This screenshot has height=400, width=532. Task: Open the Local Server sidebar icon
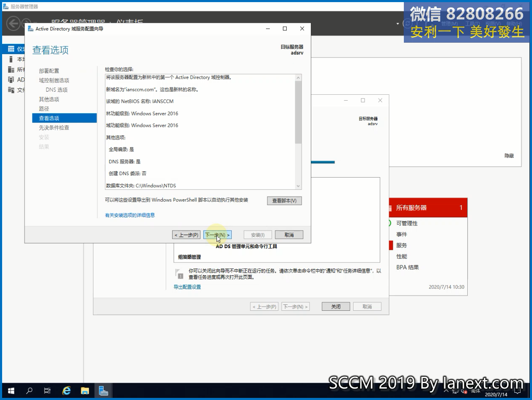[11, 59]
